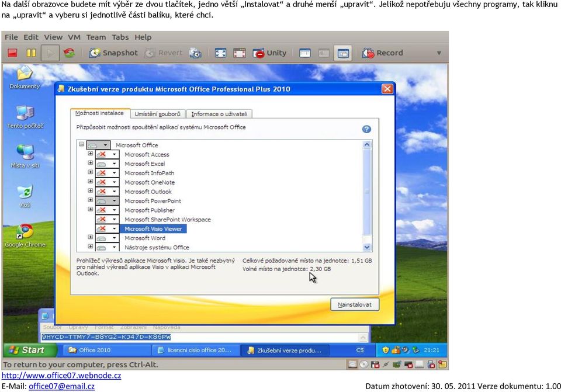Switch to the Office 2010 taskbar window
The width and height of the screenshot is (561, 392).
pyautogui.click(x=106, y=350)
